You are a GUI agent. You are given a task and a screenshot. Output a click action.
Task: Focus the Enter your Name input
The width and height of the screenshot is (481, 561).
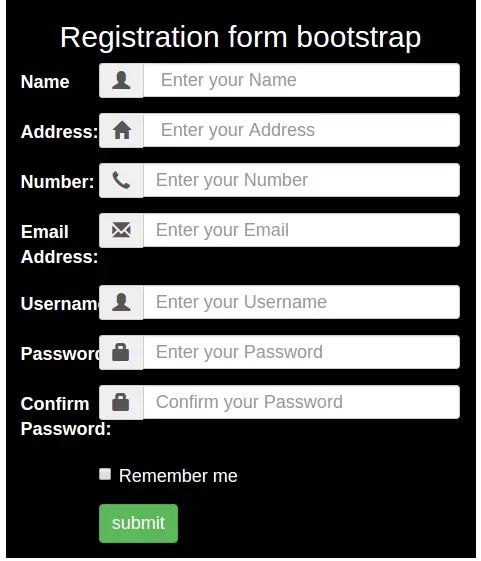click(x=301, y=80)
